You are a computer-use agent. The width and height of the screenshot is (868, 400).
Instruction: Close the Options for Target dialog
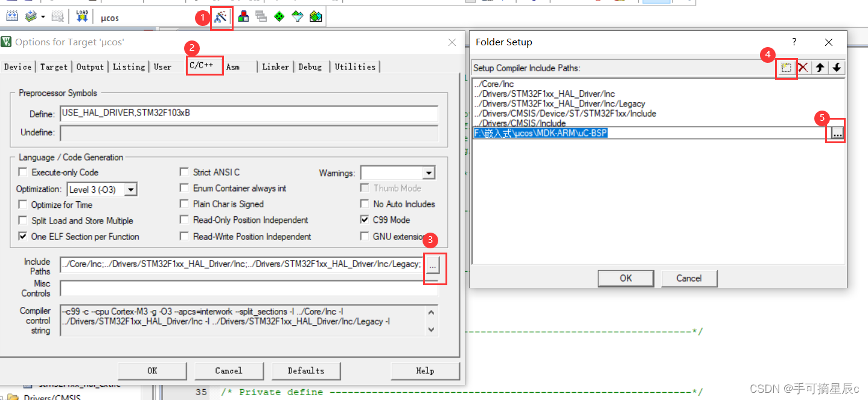coord(452,42)
